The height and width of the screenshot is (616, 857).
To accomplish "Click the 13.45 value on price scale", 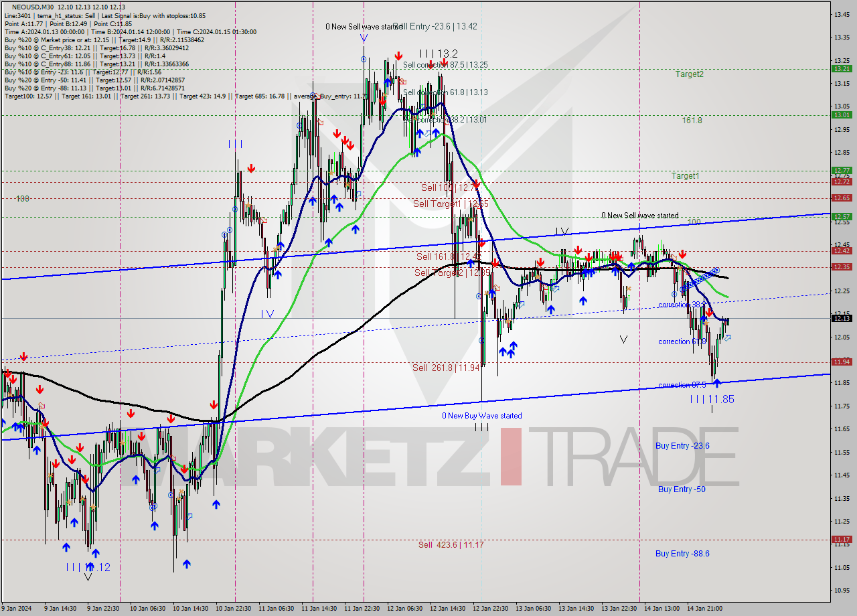I will (842, 14).
